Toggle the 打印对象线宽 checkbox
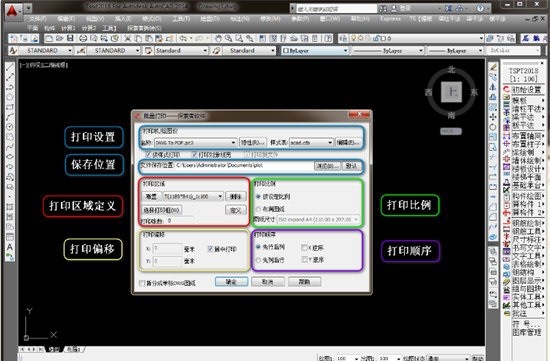This screenshot has width=550, height=361. (194, 154)
